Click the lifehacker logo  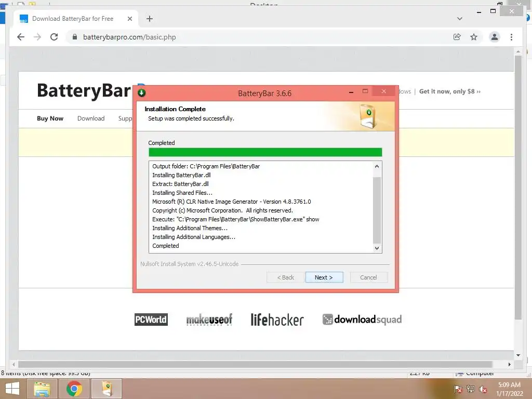point(277,320)
